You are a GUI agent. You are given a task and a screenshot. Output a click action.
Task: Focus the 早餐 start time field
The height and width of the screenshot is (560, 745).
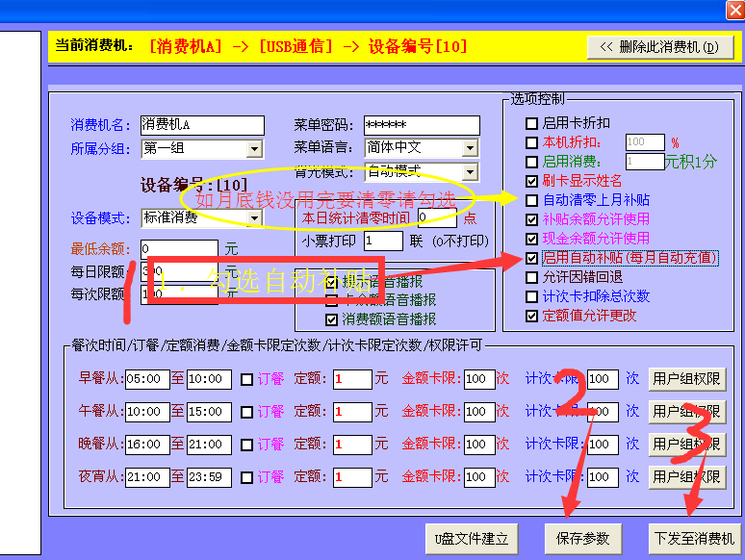click(x=147, y=379)
